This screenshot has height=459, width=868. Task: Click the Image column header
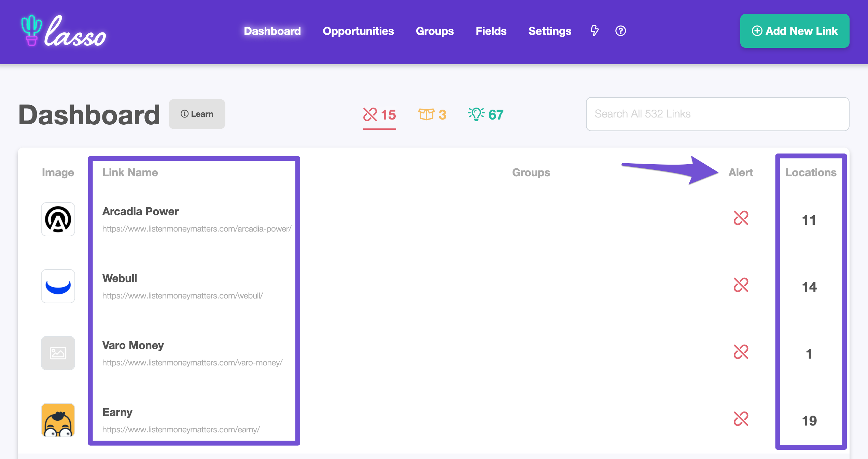(58, 172)
